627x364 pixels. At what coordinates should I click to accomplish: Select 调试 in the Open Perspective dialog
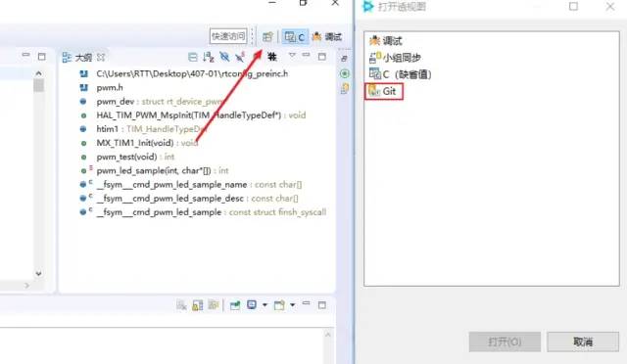385,40
